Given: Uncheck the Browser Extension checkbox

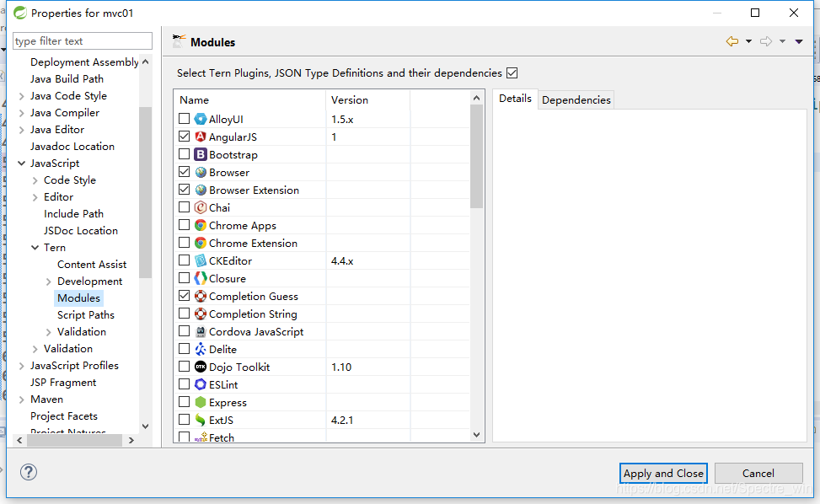Looking at the screenshot, I should pos(184,190).
